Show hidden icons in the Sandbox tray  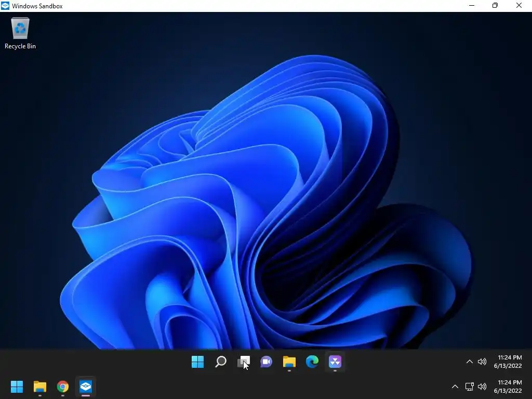pos(470,362)
